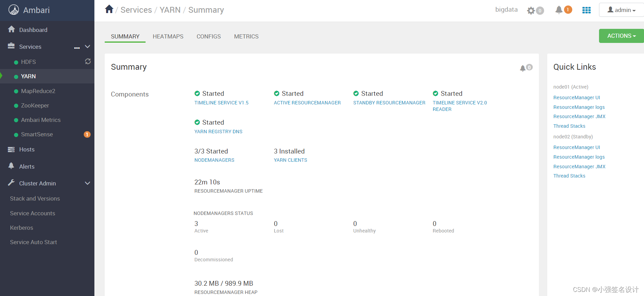Open node01 Thread Stacks quick link
This screenshot has width=644, height=296.
(569, 126)
